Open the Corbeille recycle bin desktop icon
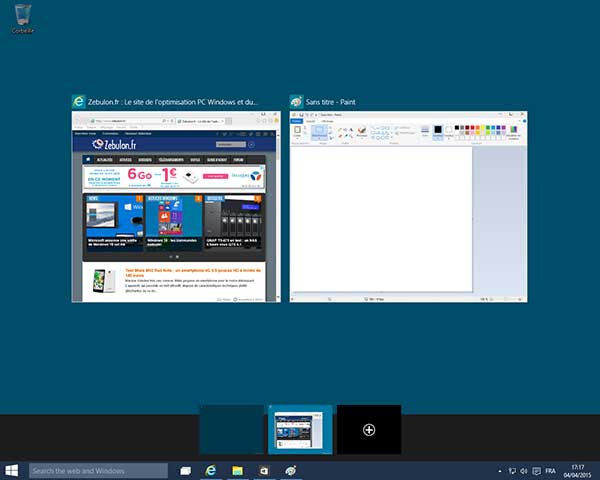Screen dimensions: 600x480 tap(23, 18)
